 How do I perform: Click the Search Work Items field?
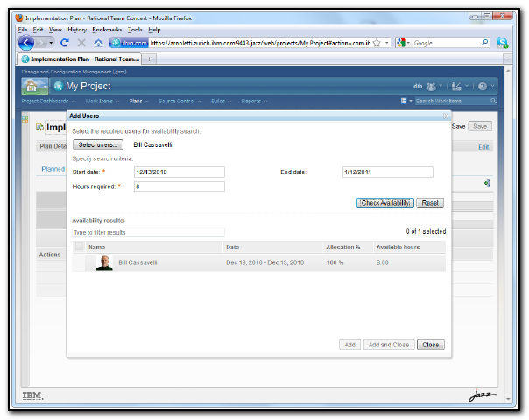452,101
